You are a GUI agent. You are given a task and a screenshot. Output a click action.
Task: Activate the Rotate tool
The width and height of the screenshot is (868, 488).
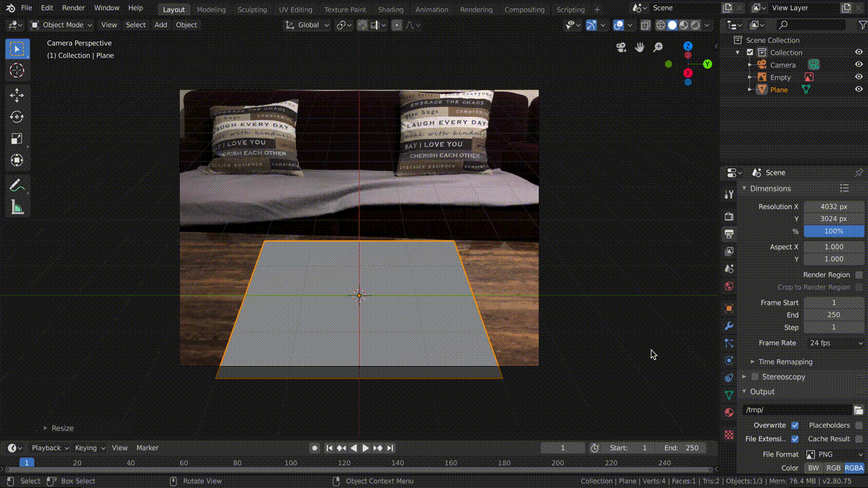click(17, 117)
